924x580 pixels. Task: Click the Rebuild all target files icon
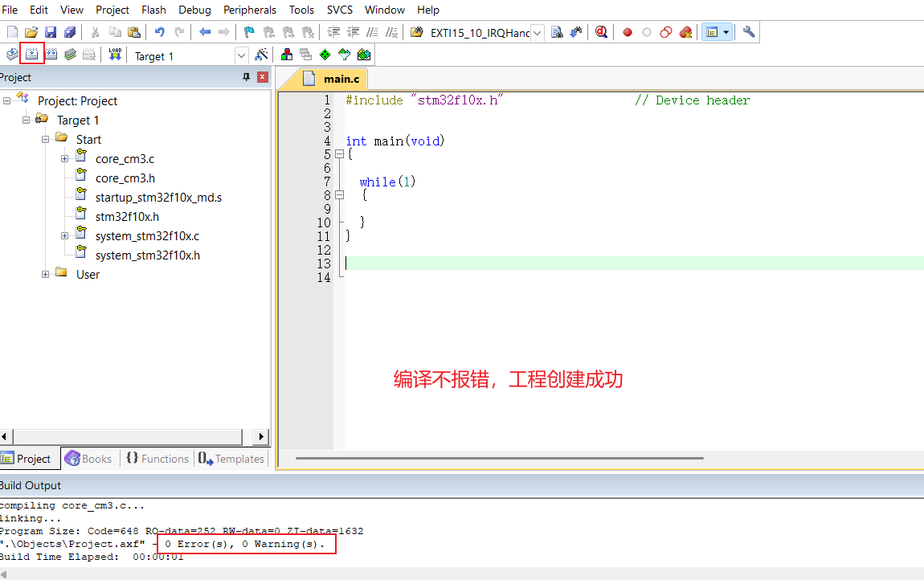tap(50, 54)
